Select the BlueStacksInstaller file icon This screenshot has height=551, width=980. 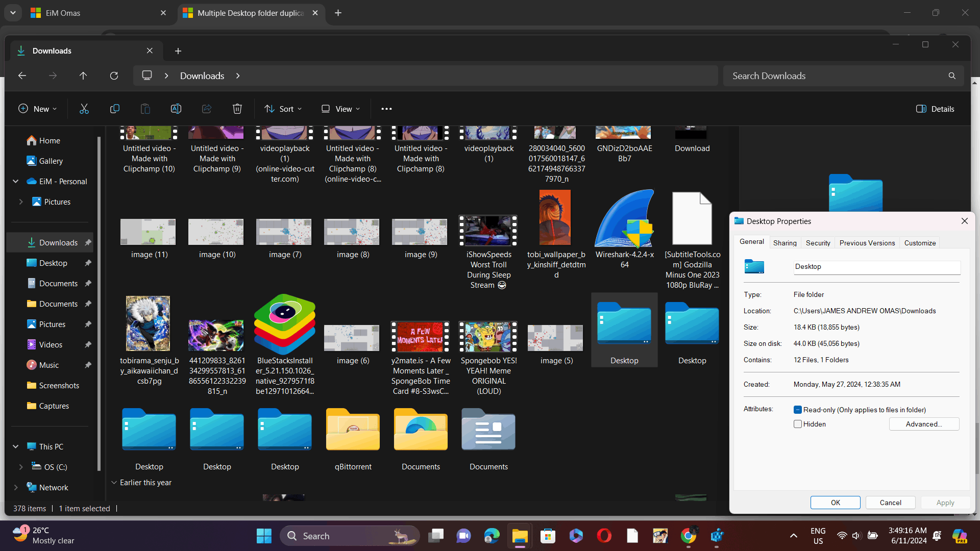tap(285, 324)
